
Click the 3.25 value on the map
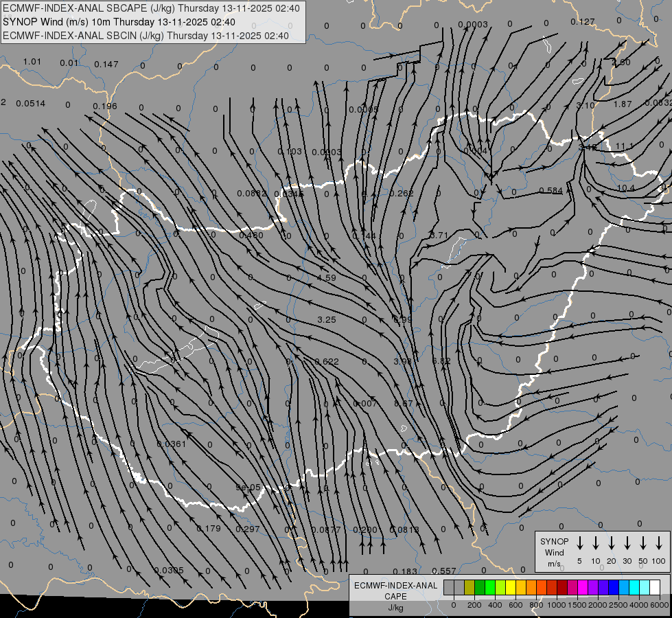(327, 320)
